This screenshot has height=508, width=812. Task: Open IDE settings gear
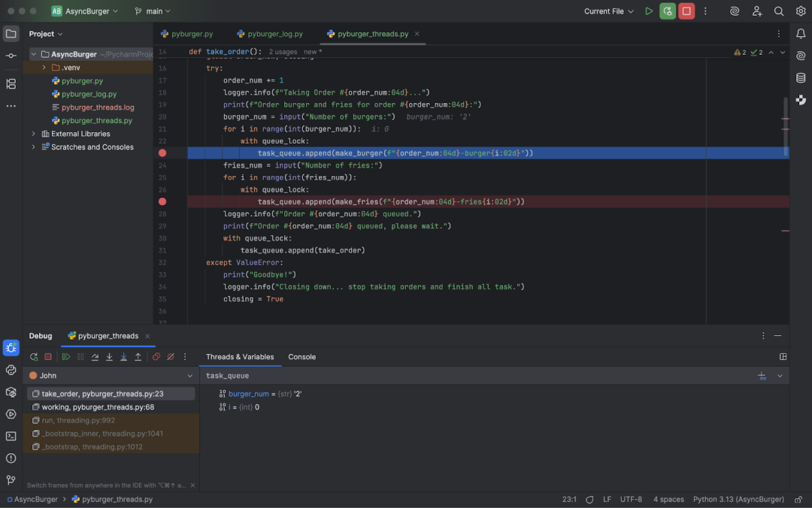[x=801, y=11]
